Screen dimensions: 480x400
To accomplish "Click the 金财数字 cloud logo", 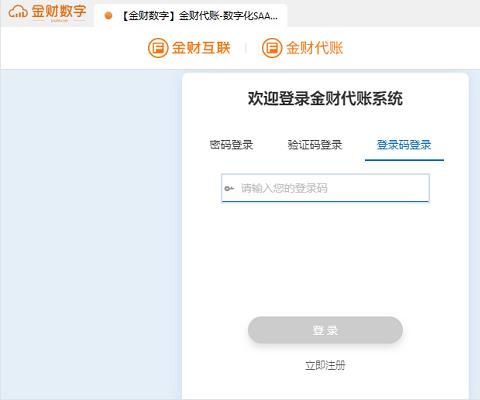I will [x=47, y=12].
